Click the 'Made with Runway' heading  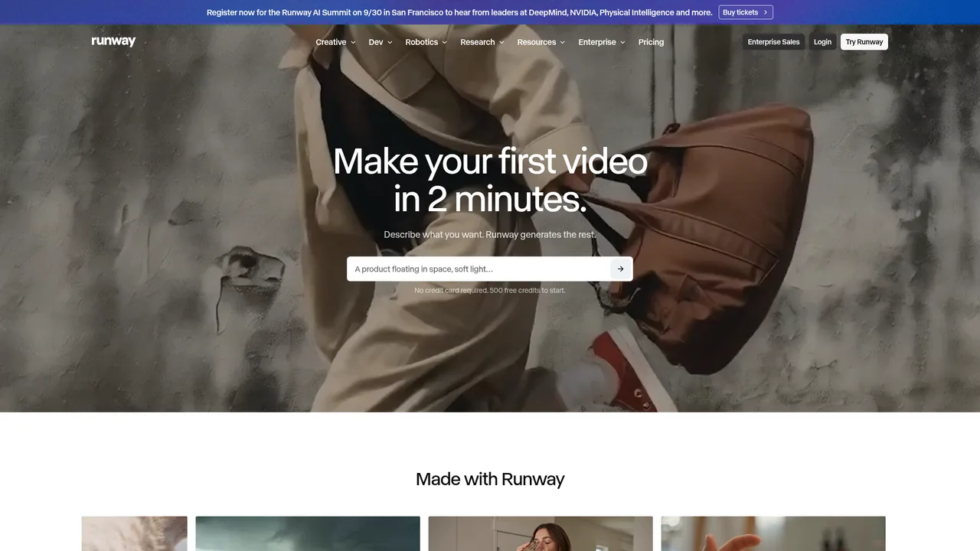(x=490, y=479)
